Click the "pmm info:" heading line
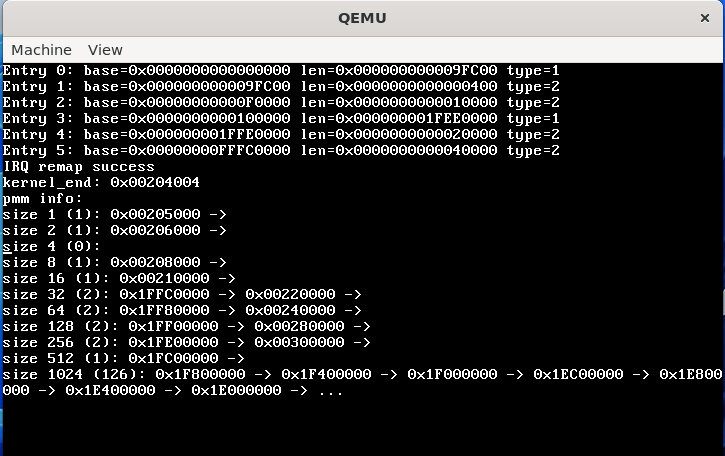725x456 pixels. point(44,199)
